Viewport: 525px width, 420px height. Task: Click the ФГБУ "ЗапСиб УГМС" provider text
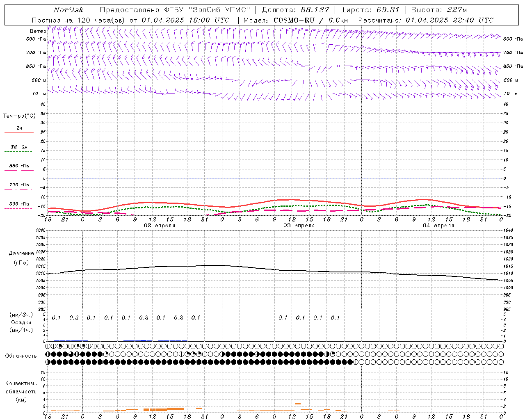tap(208, 10)
